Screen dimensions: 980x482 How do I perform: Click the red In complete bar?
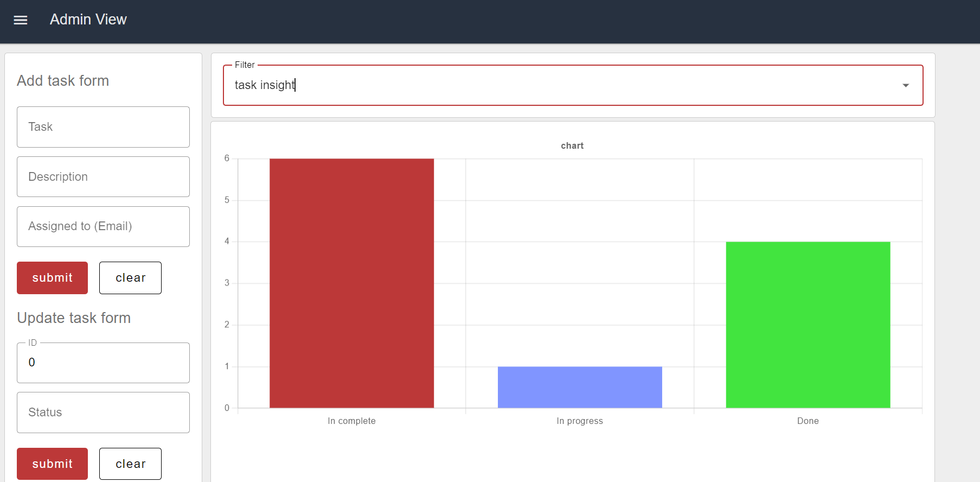pos(351,283)
